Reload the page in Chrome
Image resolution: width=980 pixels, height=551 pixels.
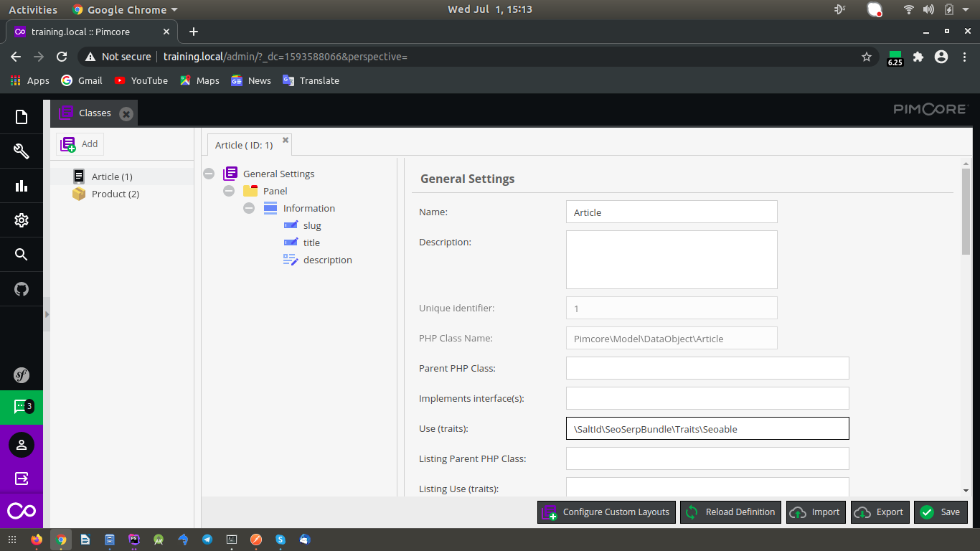click(62, 57)
